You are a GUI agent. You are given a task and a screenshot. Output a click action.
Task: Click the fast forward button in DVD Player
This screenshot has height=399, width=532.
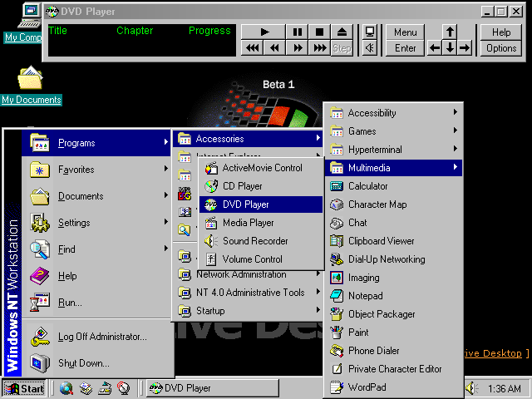coord(297,48)
